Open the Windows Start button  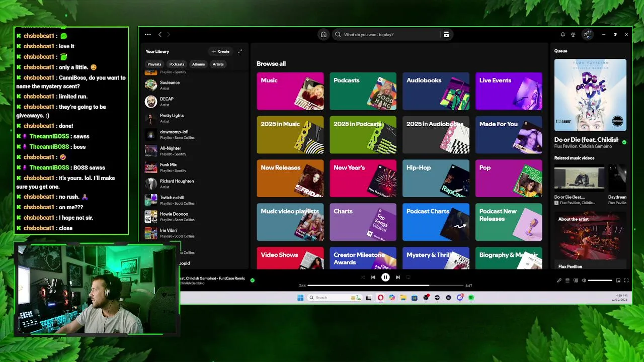[x=300, y=298]
